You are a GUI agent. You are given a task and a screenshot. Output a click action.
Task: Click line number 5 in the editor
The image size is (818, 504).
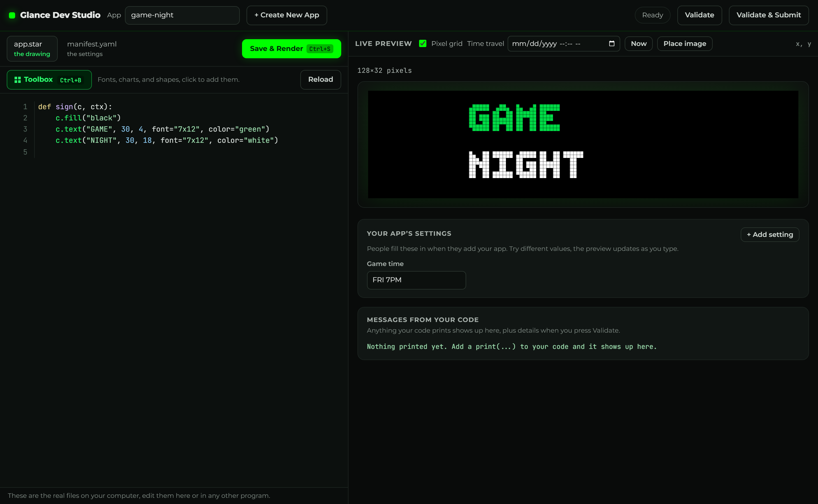[x=25, y=152]
